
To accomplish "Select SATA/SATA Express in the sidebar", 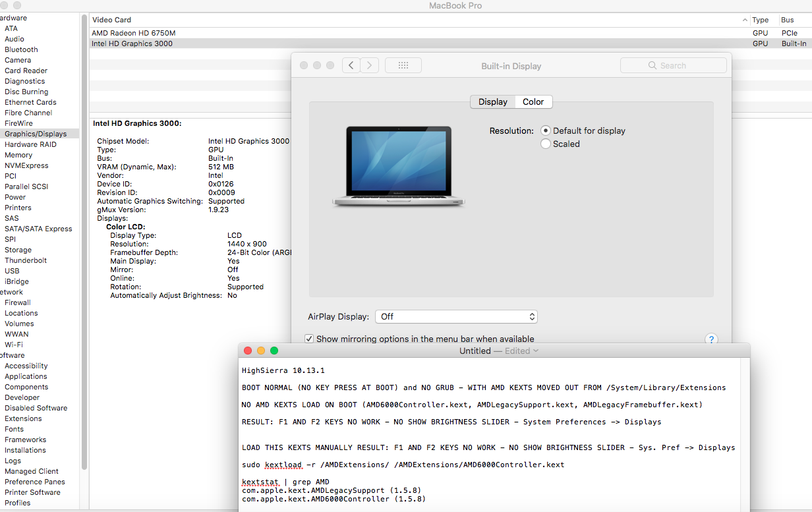I will 38,229.
